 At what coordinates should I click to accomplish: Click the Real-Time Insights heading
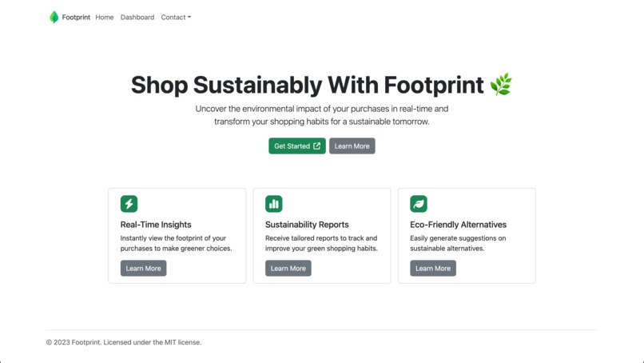click(x=156, y=225)
